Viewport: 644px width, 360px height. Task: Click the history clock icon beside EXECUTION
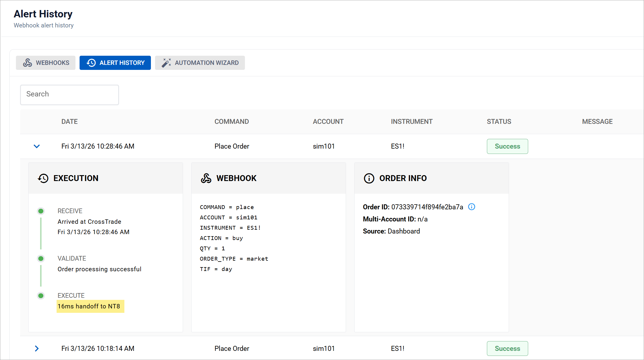[x=43, y=178]
